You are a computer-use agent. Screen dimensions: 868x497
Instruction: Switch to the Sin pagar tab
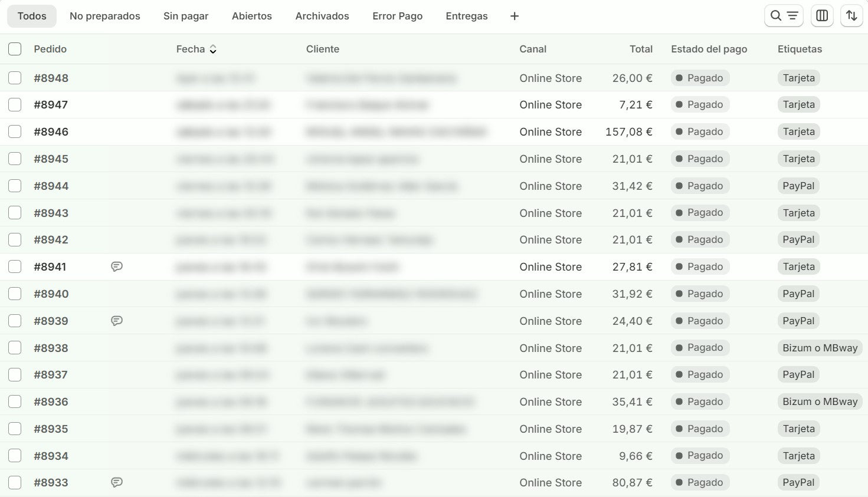point(186,16)
